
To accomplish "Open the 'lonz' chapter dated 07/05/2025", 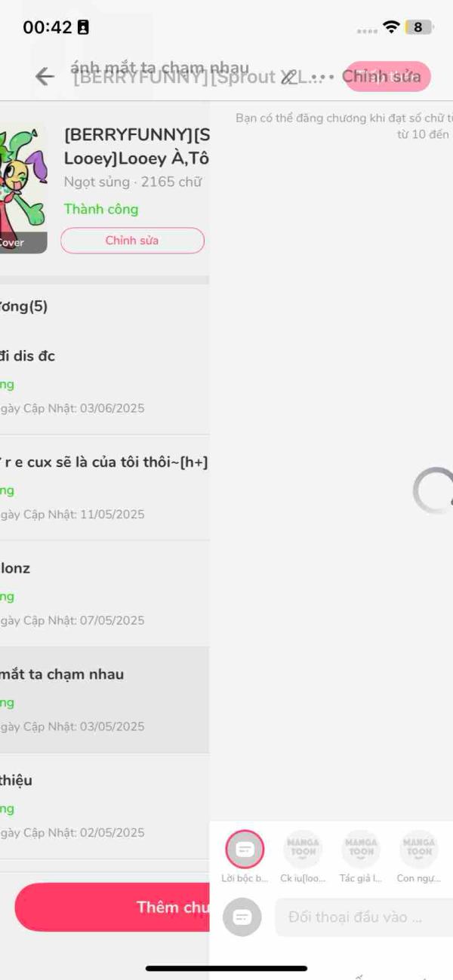I will tap(104, 594).
